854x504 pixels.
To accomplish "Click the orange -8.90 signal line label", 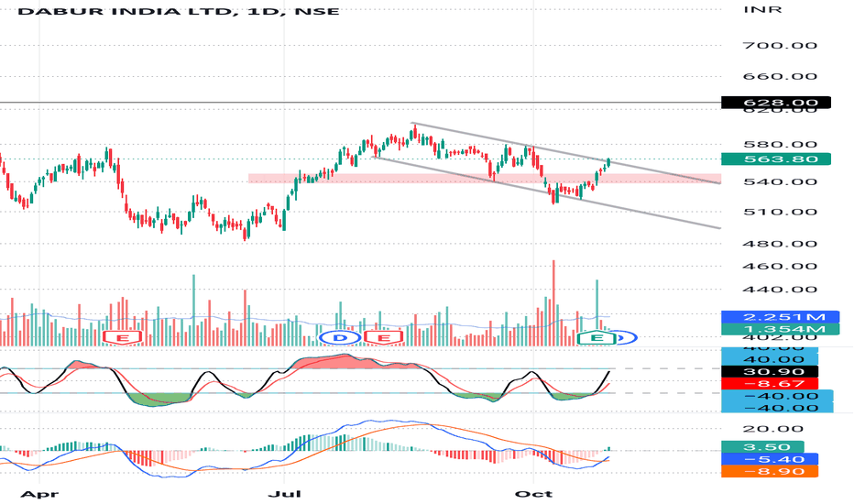I will [x=770, y=471].
